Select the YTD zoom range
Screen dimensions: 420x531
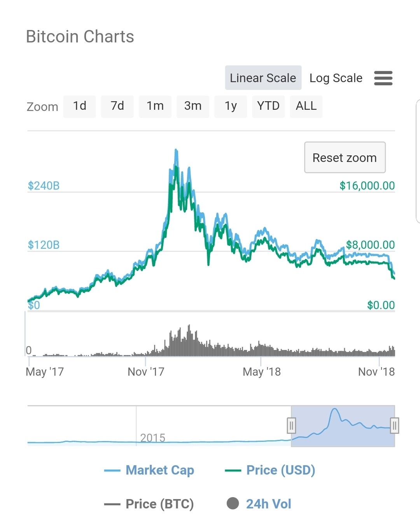268,106
